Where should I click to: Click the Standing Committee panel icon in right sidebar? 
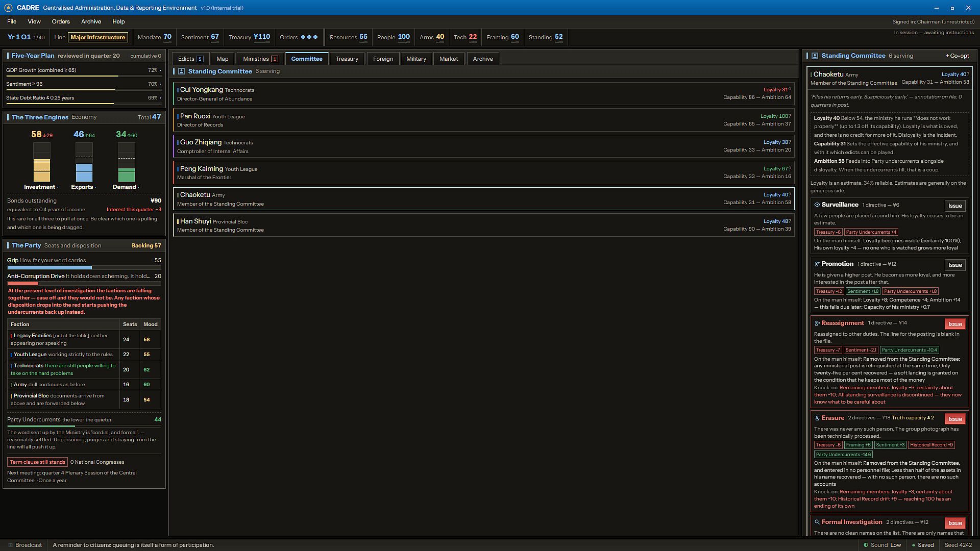click(815, 56)
